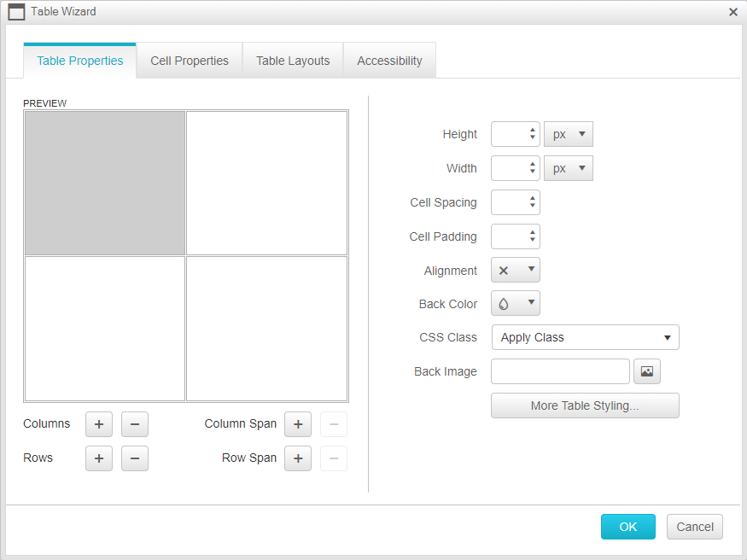Click the Cancel button
Viewport: 747px width, 560px height.
pos(695,527)
